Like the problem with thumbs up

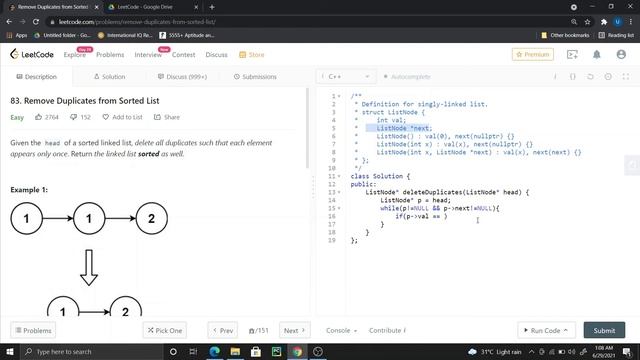tap(38, 117)
